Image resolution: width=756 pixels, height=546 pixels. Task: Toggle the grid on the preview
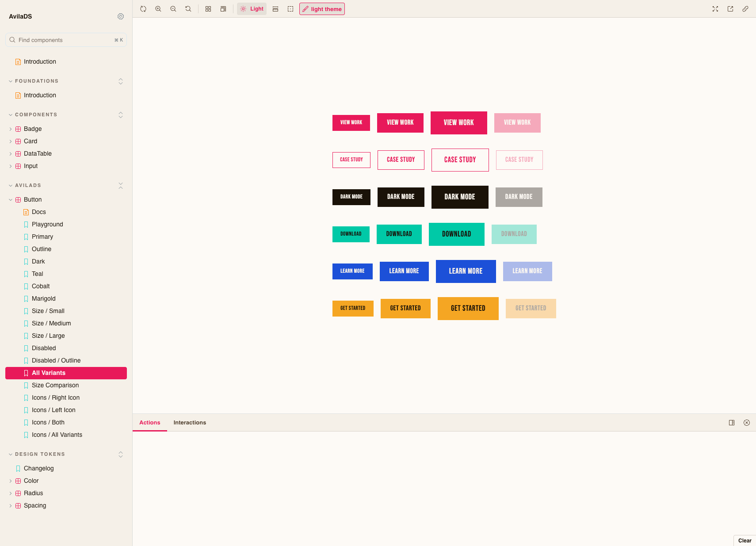pos(208,8)
